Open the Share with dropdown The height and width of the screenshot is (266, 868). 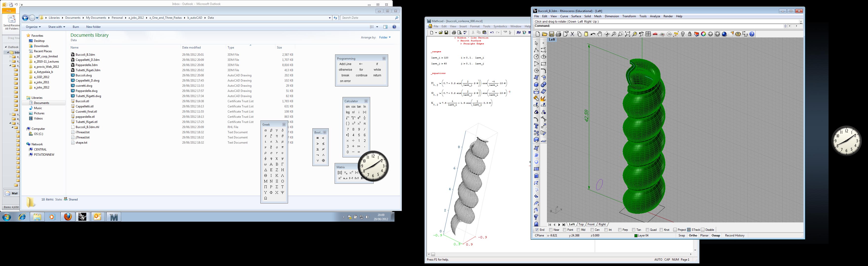point(56,27)
